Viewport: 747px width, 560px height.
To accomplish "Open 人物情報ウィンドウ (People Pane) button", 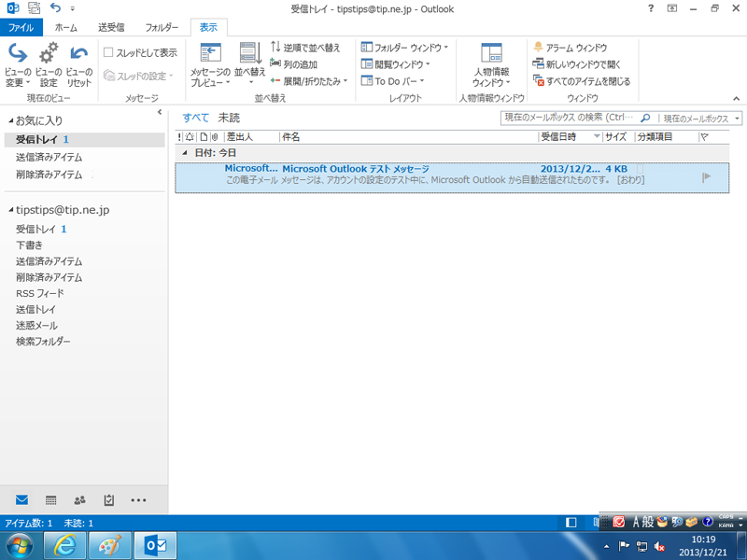I will [x=492, y=64].
